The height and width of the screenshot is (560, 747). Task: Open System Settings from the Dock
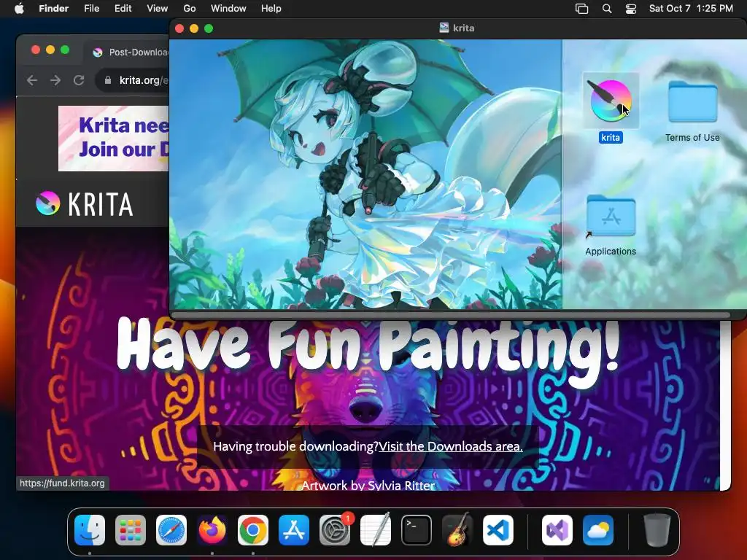point(335,530)
